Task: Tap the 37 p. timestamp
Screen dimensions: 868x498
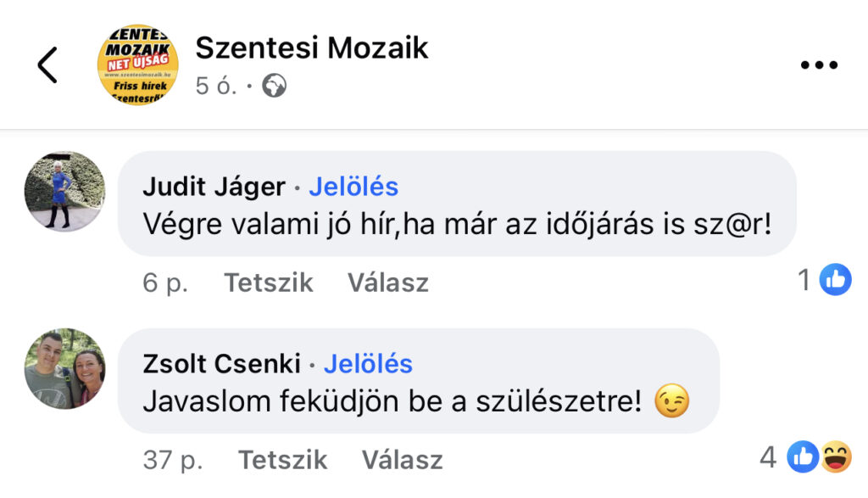Action: tap(173, 460)
